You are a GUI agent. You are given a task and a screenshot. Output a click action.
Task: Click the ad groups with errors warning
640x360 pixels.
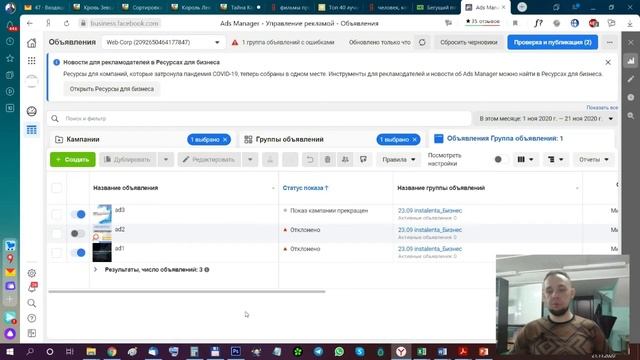283,42
